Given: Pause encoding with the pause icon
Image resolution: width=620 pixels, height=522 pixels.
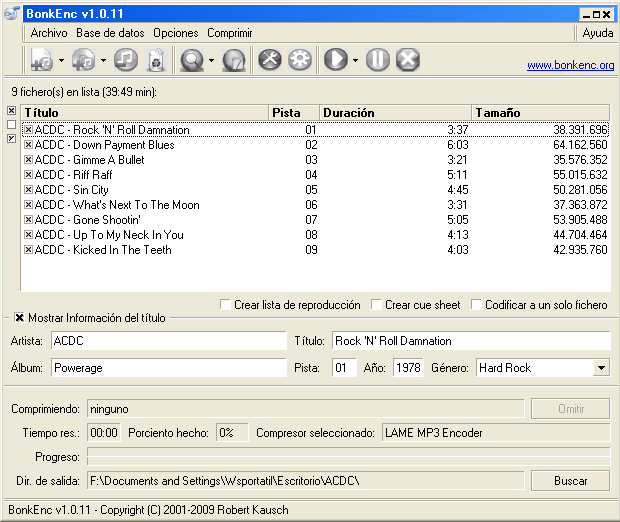Looking at the screenshot, I should coord(378,60).
